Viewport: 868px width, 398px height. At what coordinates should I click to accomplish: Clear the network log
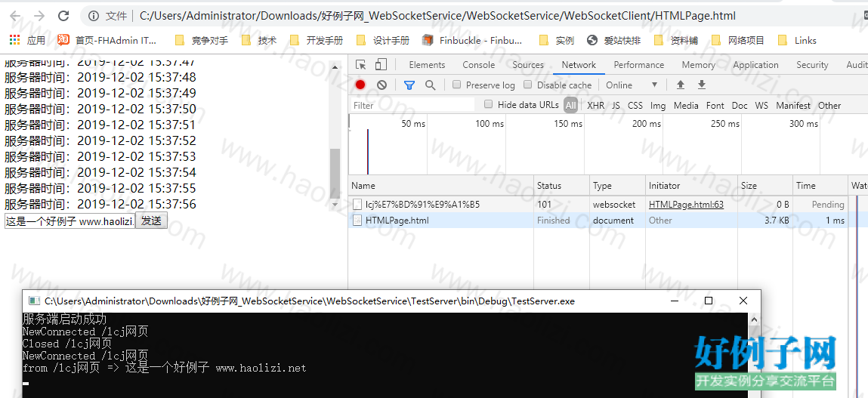click(x=381, y=85)
